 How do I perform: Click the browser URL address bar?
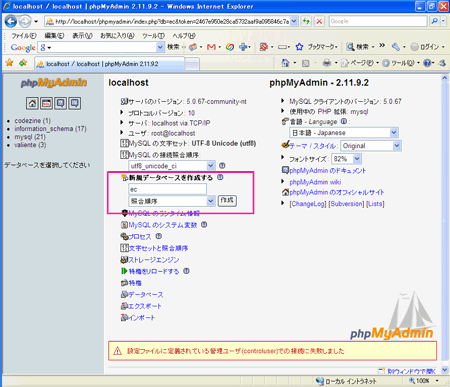click(167, 21)
